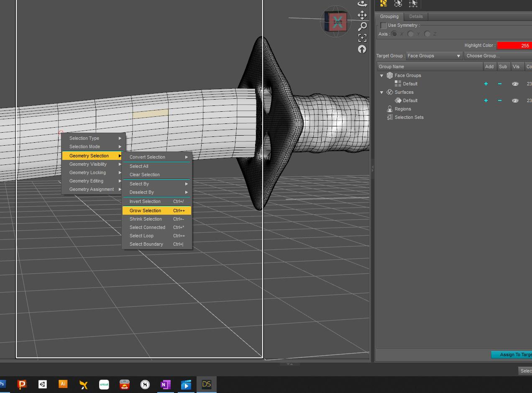This screenshot has height=393, width=532.
Task: Expand the Deselect By submenu
Action: 157,192
